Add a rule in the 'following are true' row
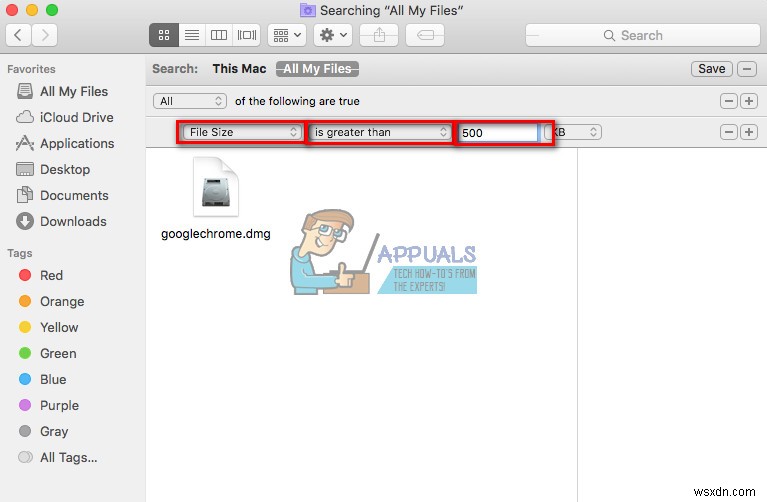 749,101
